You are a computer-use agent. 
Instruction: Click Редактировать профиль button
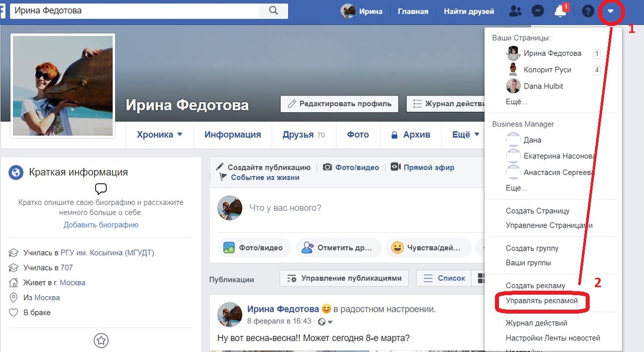[x=339, y=104]
